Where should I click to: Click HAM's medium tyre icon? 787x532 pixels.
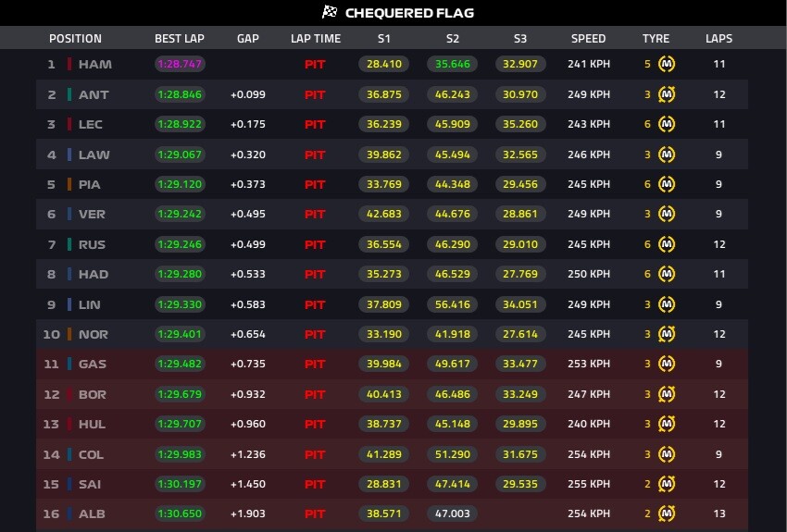(667, 64)
